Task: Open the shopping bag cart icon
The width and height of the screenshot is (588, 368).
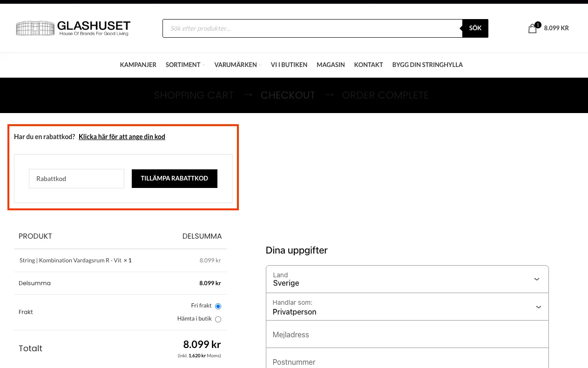Action: coord(533,28)
